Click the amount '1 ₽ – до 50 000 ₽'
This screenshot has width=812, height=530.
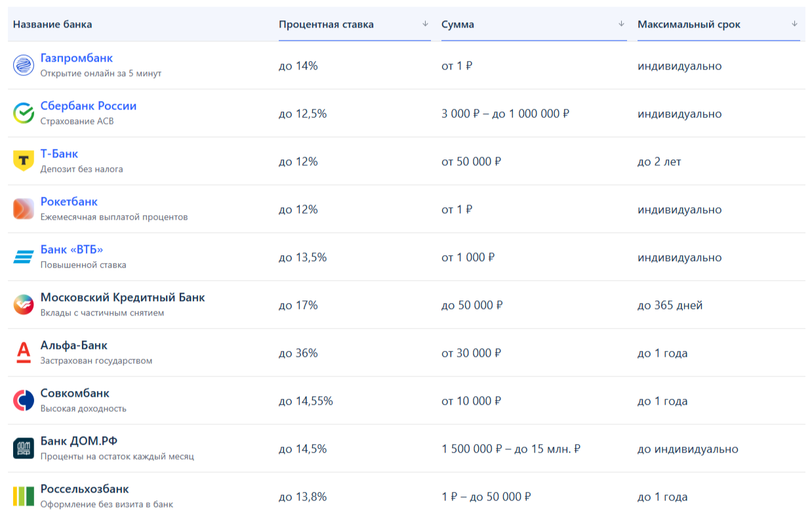(x=486, y=497)
